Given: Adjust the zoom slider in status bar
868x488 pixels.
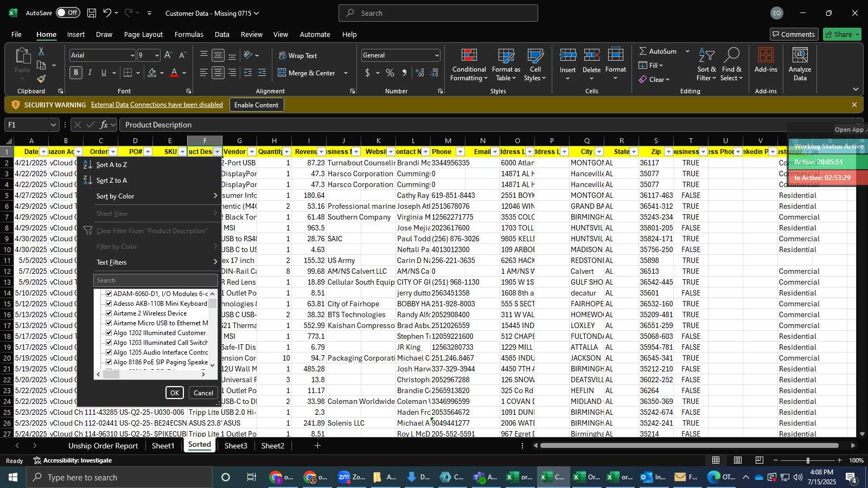Looking at the screenshot, I should coord(808,460).
